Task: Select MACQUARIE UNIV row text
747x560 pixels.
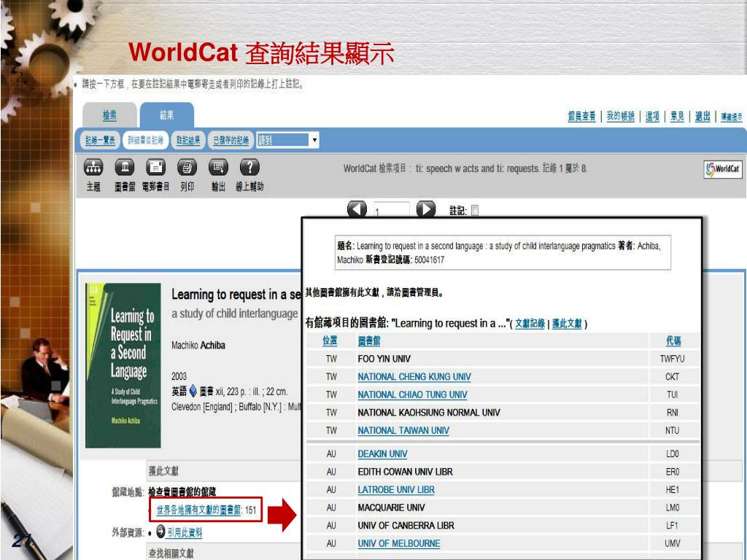Action: tap(392, 507)
